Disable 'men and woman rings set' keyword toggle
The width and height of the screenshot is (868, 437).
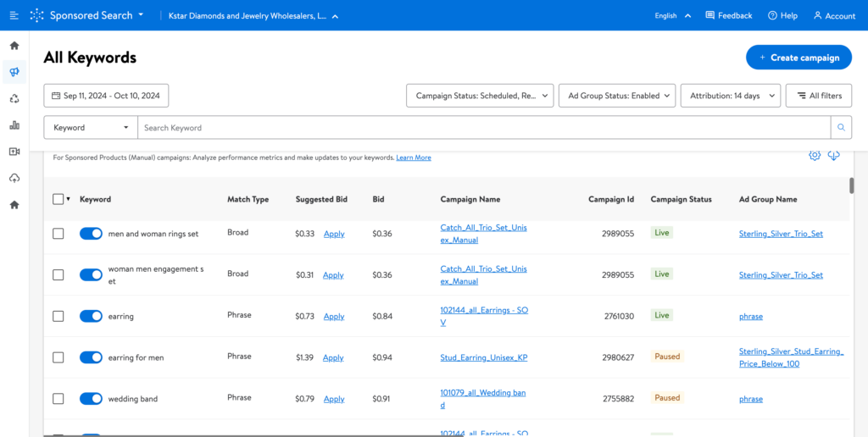(x=91, y=234)
